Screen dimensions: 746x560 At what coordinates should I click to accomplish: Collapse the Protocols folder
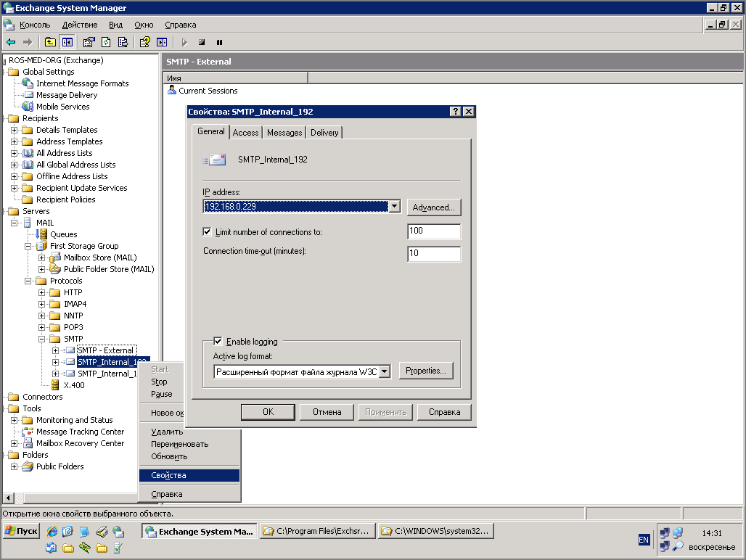click(28, 281)
